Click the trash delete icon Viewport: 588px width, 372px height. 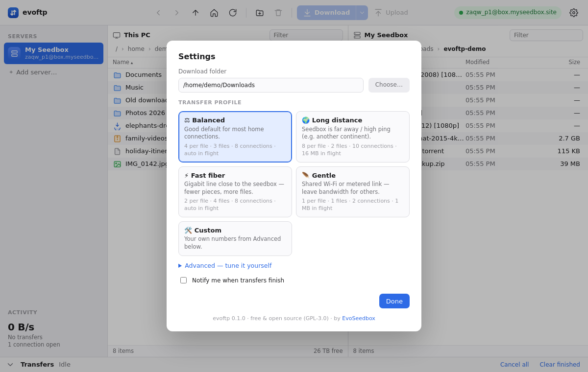[278, 13]
